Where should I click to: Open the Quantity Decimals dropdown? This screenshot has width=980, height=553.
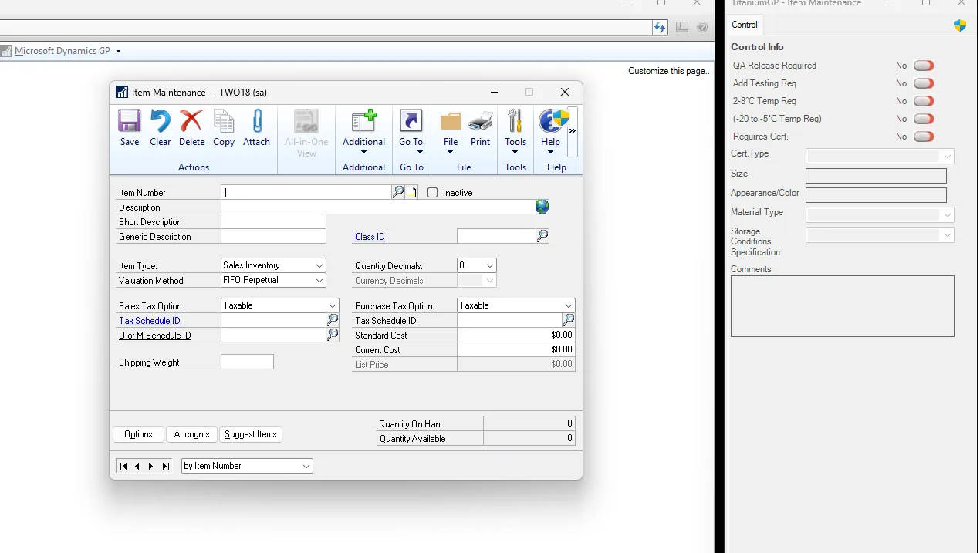pyautogui.click(x=490, y=265)
